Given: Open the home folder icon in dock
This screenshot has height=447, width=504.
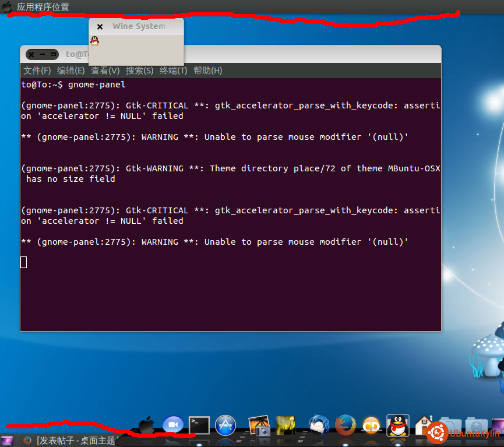Looking at the screenshot, I should click(423, 425).
